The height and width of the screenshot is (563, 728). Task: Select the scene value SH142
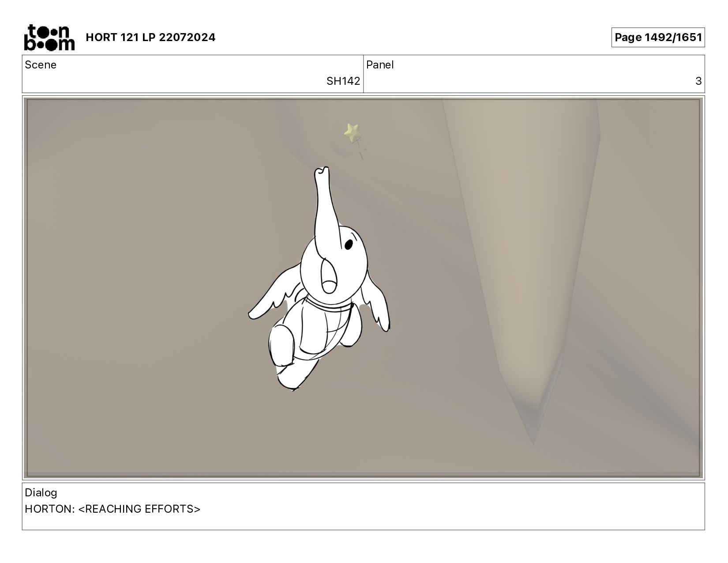343,81
